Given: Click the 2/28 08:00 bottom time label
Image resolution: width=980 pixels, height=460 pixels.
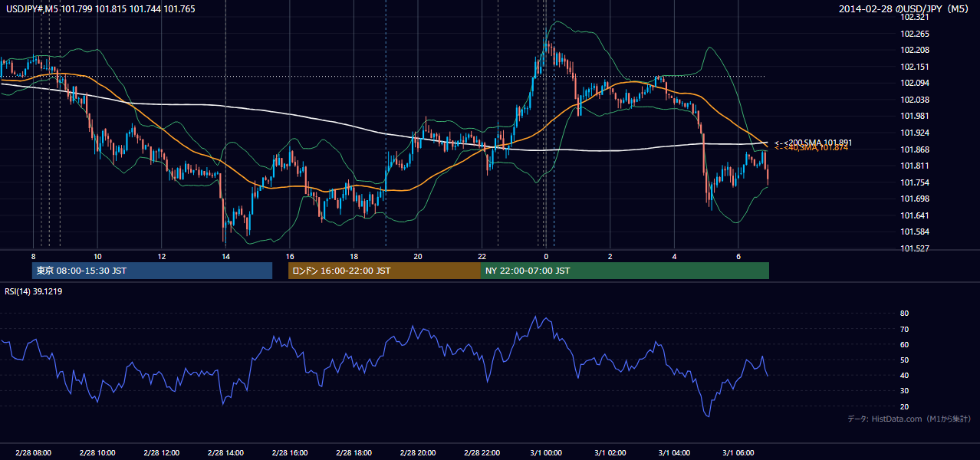Looking at the screenshot, I should 33,452.
